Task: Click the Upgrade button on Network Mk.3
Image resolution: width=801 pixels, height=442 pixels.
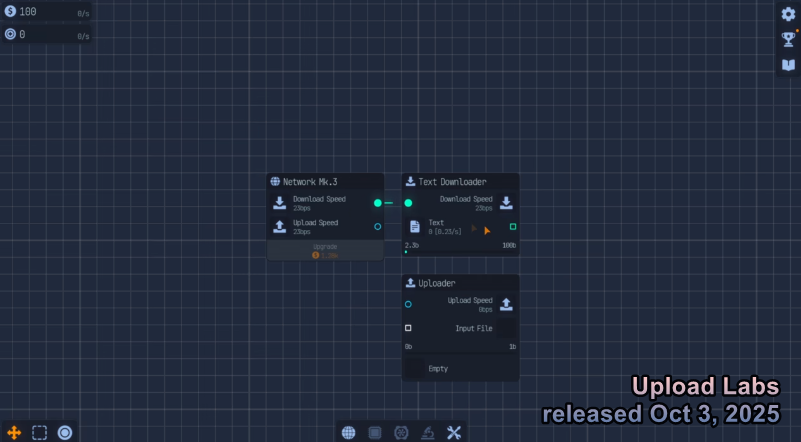Action: click(325, 250)
